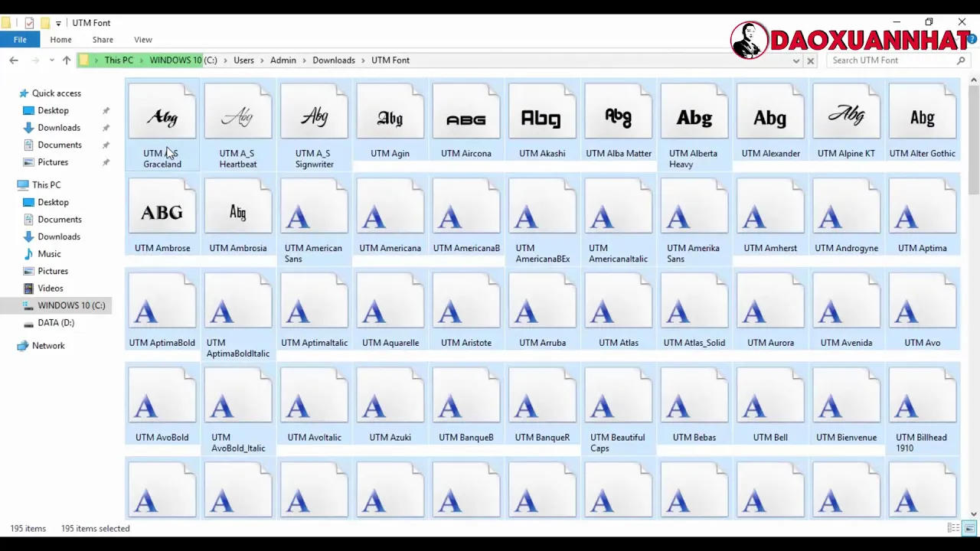Focus the Search UTM Font box
The image size is (980, 551).
point(899,60)
